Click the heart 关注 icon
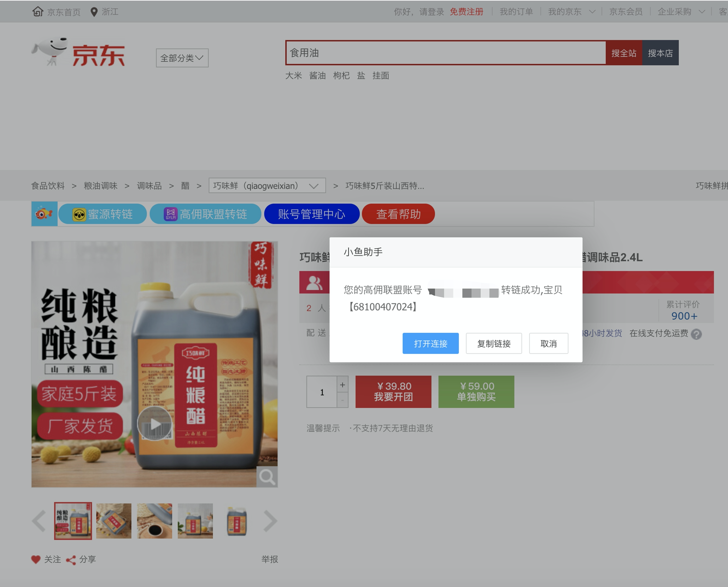 point(36,559)
